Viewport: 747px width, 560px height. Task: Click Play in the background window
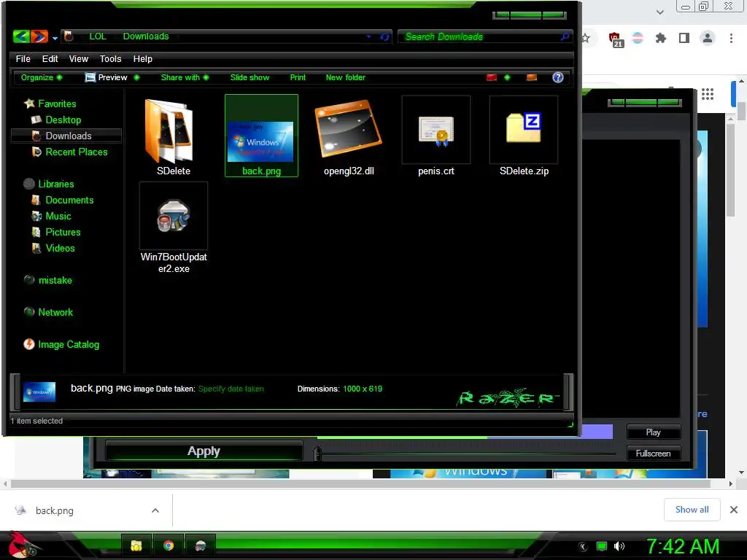point(653,432)
